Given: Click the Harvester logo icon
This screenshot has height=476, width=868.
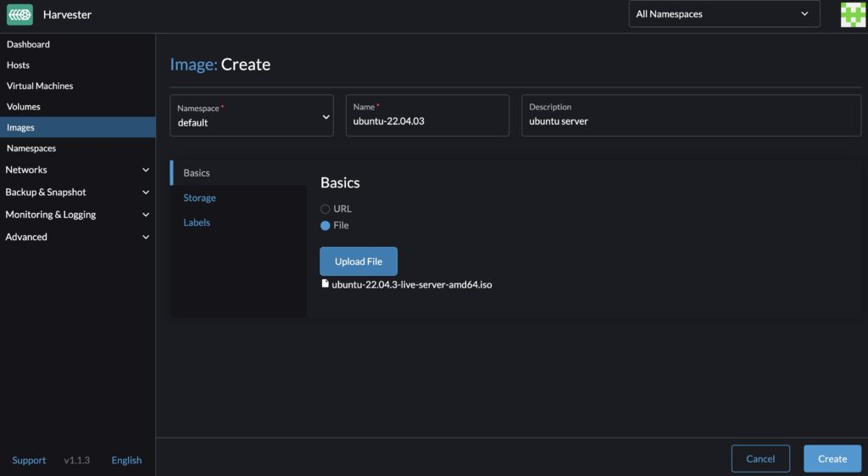Looking at the screenshot, I should [19, 14].
